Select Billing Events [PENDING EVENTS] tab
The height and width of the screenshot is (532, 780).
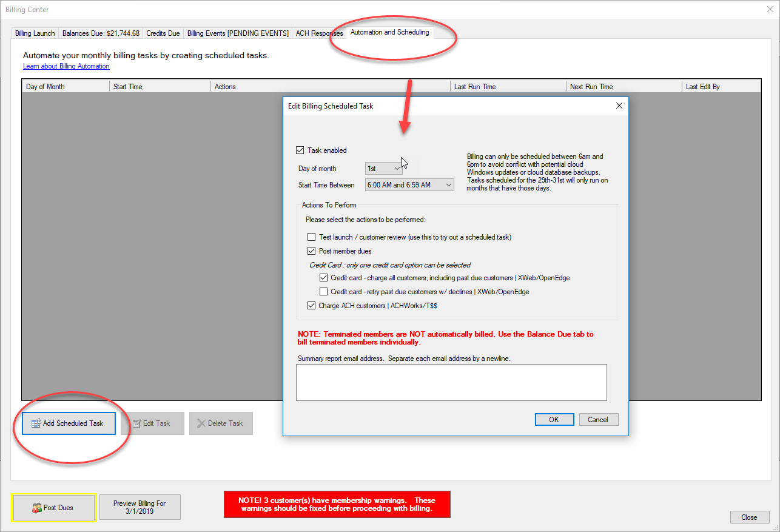tap(238, 33)
